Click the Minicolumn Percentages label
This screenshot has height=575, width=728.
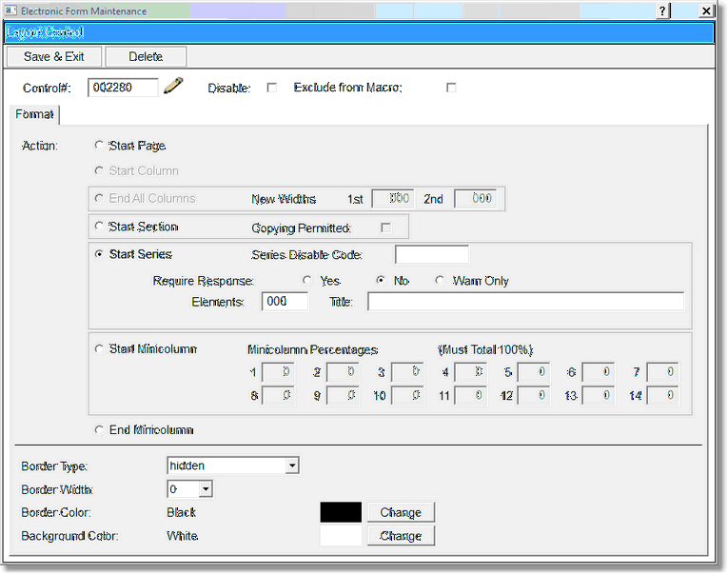click(312, 349)
